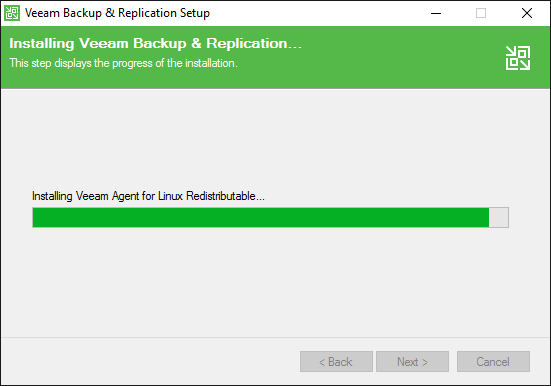Click the unfilled gray end of progress bar

point(498,217)
